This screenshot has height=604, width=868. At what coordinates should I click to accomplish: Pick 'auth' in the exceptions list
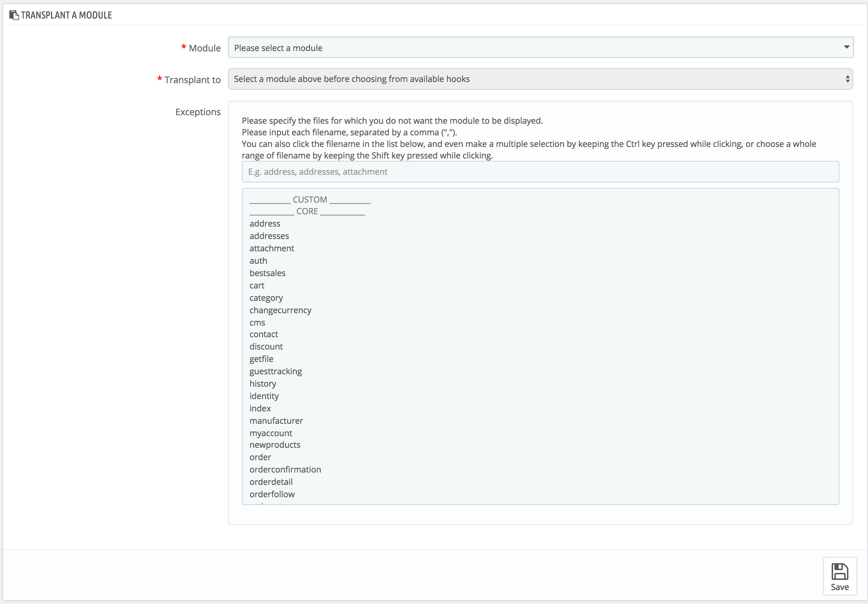click(258, 261)
